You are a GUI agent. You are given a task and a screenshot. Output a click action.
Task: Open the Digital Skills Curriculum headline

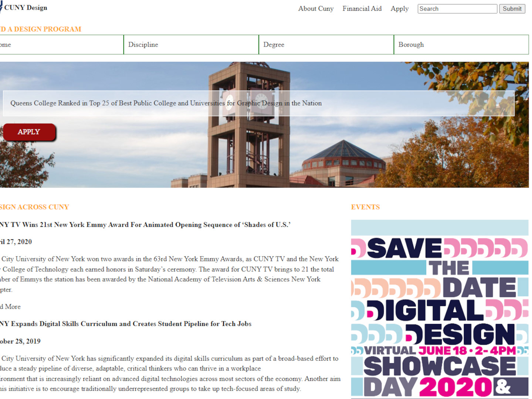coord(126,324)
